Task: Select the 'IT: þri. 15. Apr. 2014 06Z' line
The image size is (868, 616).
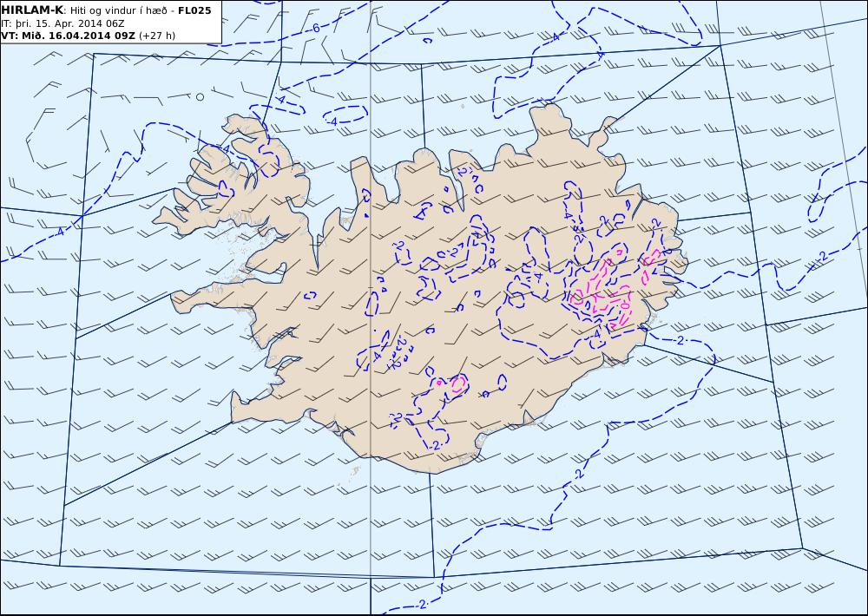Action: pos(63,23)
